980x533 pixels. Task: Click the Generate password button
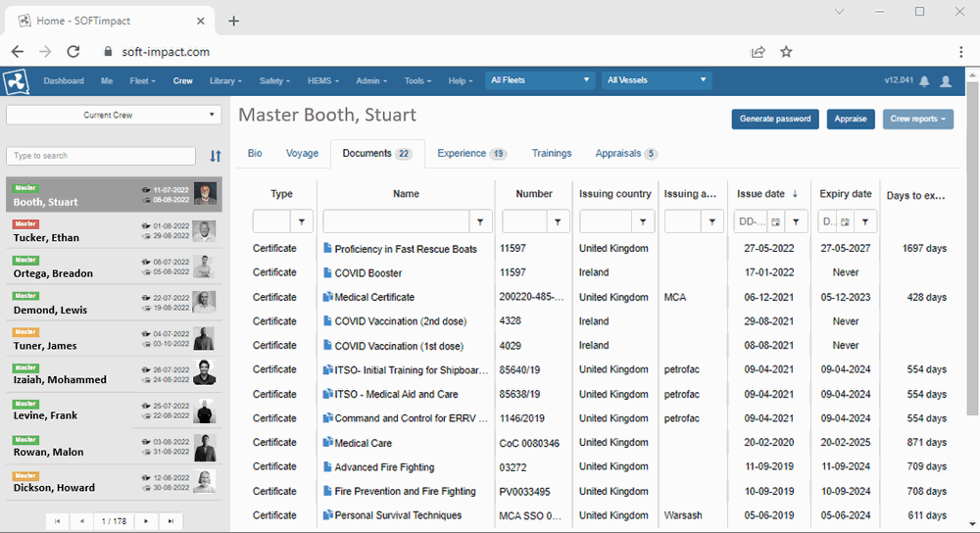[x=775, y=119]
